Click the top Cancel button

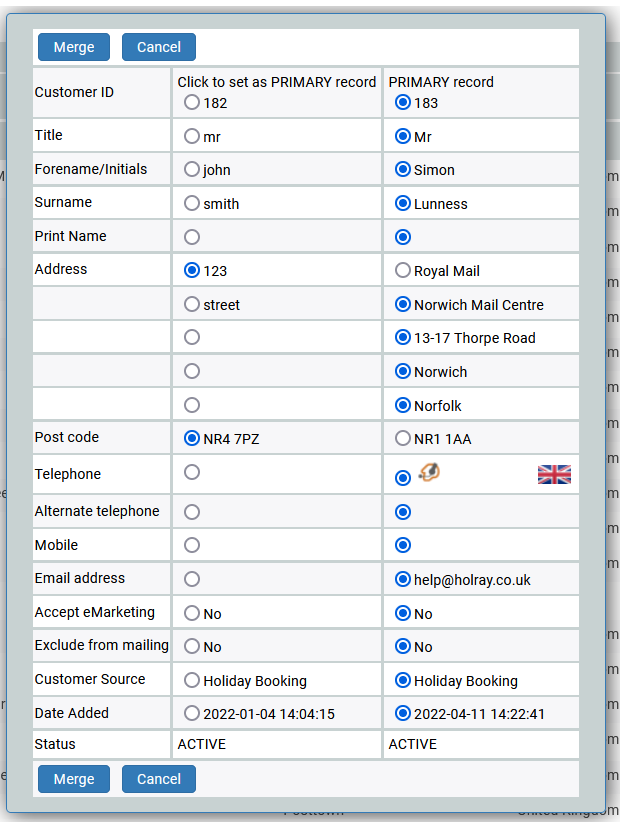(159, 47)
